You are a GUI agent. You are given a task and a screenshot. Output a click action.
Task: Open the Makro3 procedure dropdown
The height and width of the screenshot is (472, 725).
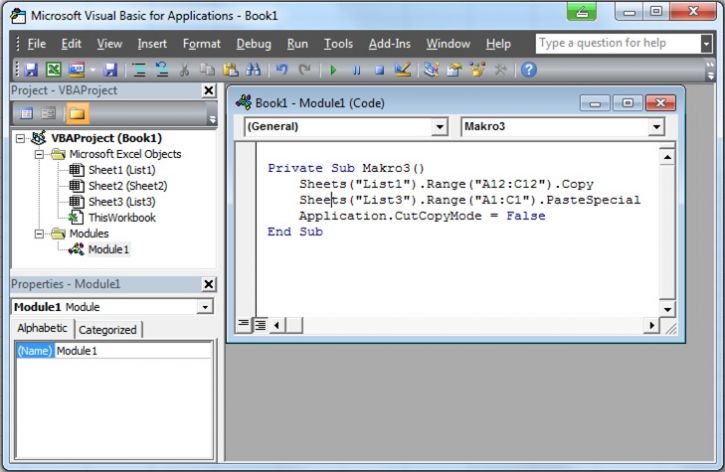[x=656, y=127]
